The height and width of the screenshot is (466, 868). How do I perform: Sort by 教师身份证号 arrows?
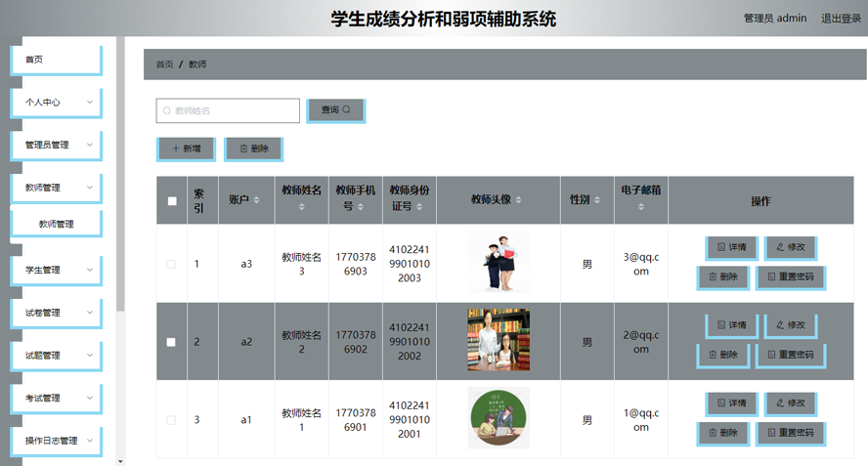[x=419, y=207]
